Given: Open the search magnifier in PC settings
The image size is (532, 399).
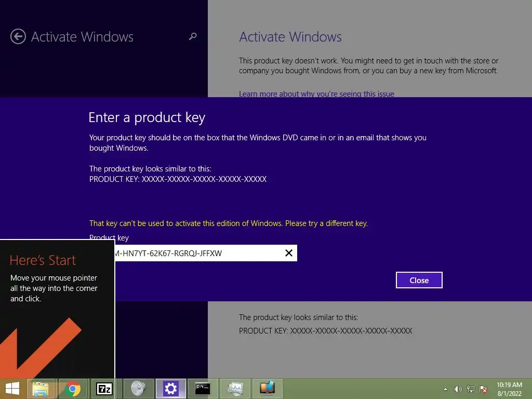Looking at the screenshot, I should pyautogui.click(x=193, y=36).
